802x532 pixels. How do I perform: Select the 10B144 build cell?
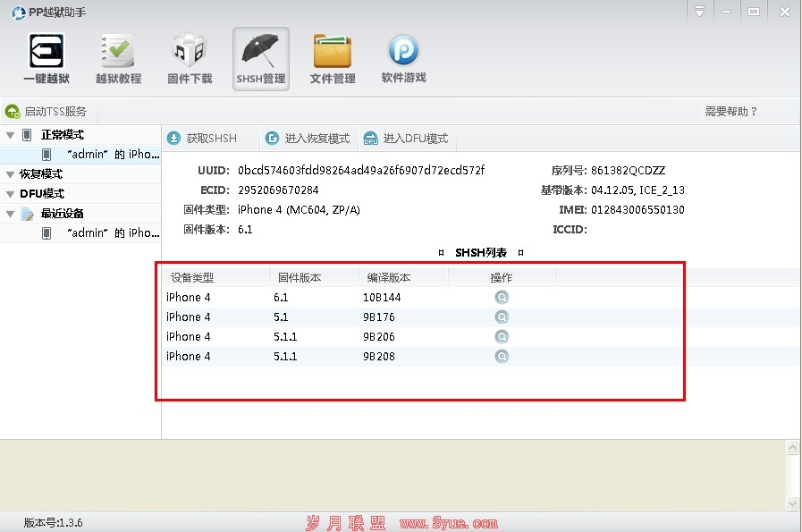[x=382, y=297]
